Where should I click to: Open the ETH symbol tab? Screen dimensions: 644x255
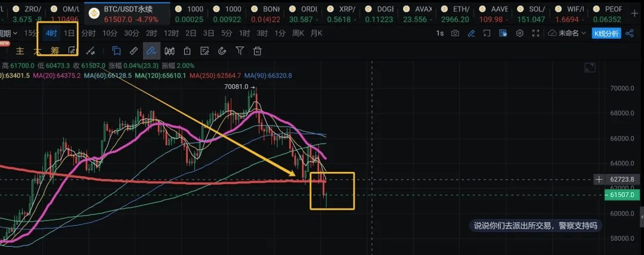click(457, 14)
